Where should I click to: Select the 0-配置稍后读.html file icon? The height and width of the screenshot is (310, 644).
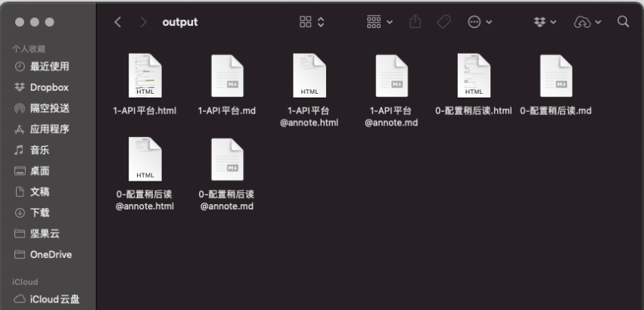click(474, 76)
